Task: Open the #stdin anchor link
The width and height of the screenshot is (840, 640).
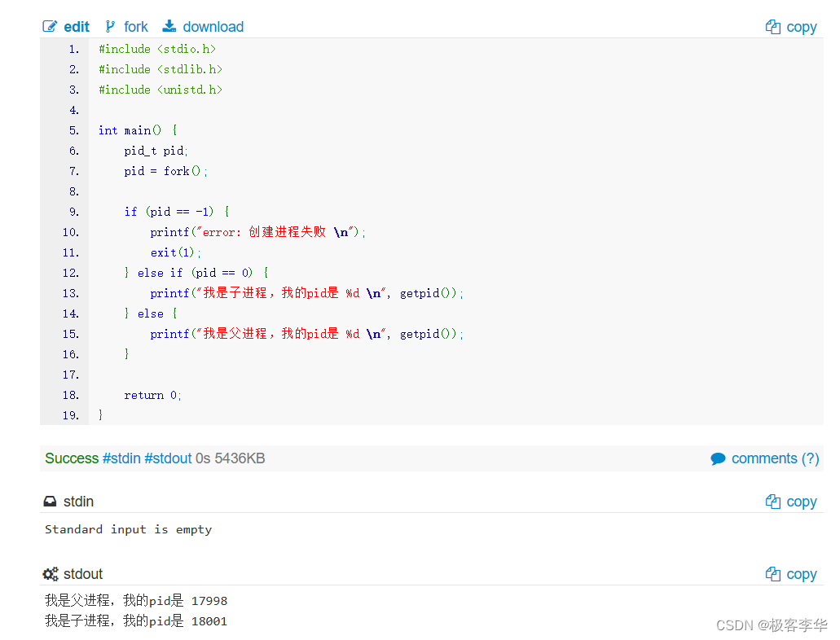Action: [x=121, y=458]
